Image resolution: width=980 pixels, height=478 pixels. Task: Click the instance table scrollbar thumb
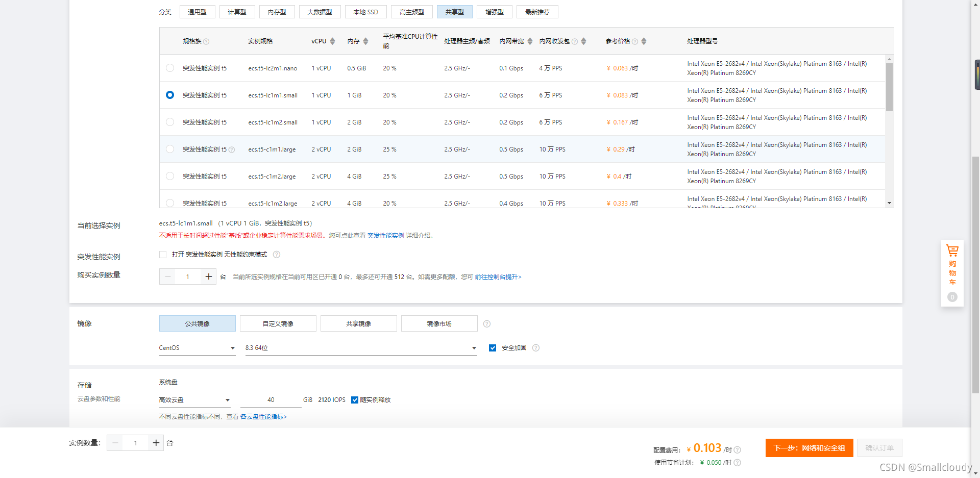click(x=889, y=87)
